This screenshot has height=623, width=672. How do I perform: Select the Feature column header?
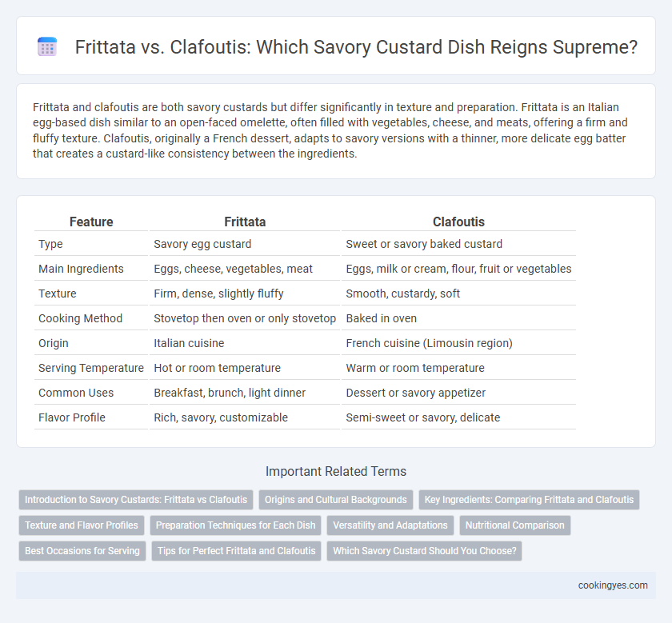click(x=91, y=222)
